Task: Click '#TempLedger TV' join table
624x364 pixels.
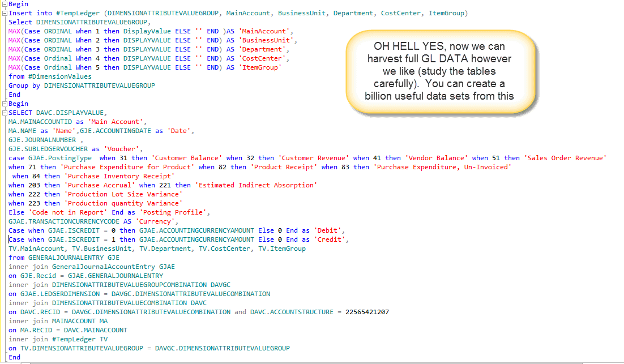Action: pyautogui.click(x=80, y=339)
